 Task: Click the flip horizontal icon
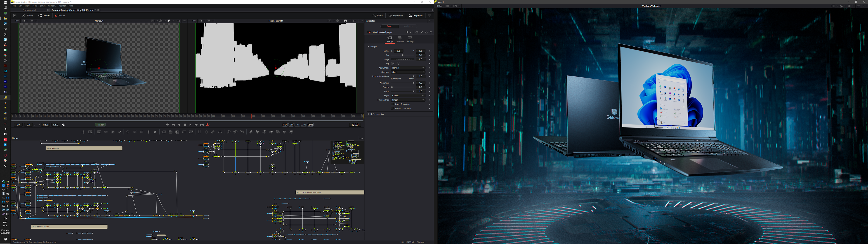tap(393, 64)
